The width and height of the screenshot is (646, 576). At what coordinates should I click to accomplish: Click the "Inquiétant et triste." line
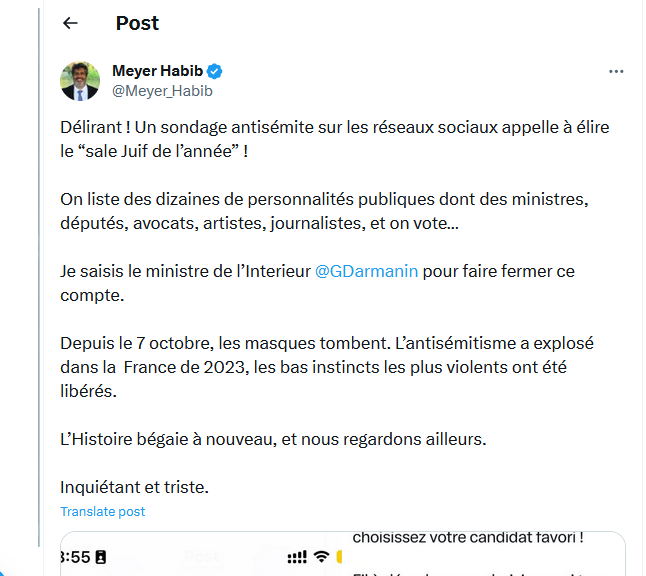pyautogui.click(x=134, y=488)
